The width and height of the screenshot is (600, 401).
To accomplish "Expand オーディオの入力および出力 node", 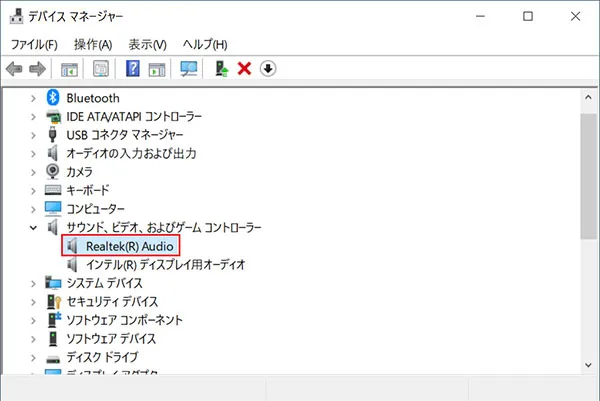I will click(33, 154).
